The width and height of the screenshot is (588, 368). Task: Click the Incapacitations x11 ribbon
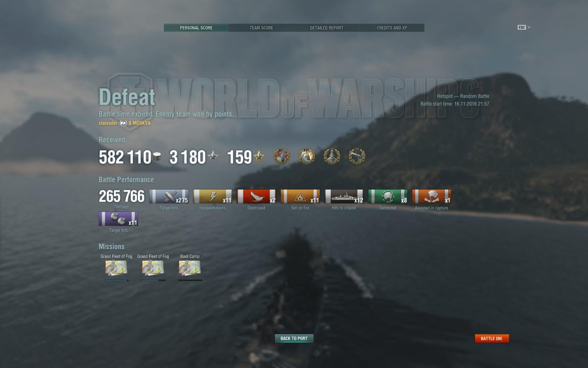point(212,197)
